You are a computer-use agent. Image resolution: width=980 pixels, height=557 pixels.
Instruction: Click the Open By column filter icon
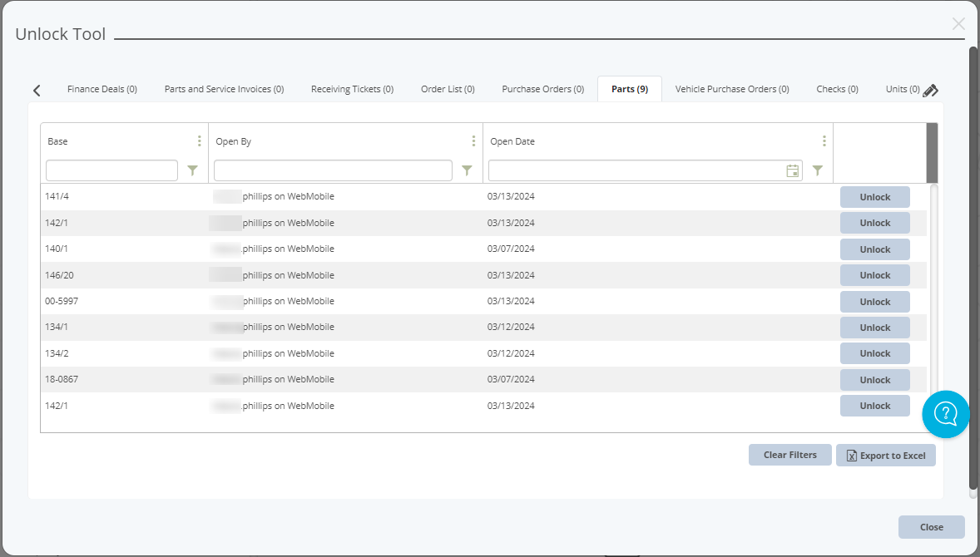(467, 170)
